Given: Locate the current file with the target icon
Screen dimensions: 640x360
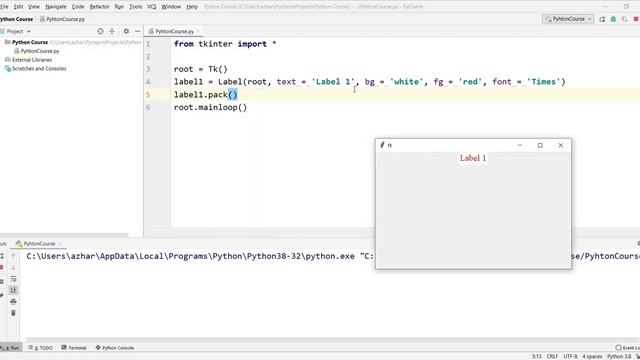Looking at the screenshot, I should coord(100,31).
